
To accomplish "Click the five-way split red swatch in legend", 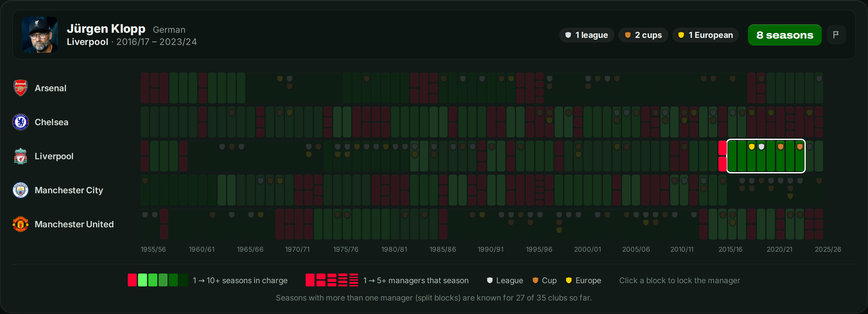I will pyautogui.click(x=354, y=280).
